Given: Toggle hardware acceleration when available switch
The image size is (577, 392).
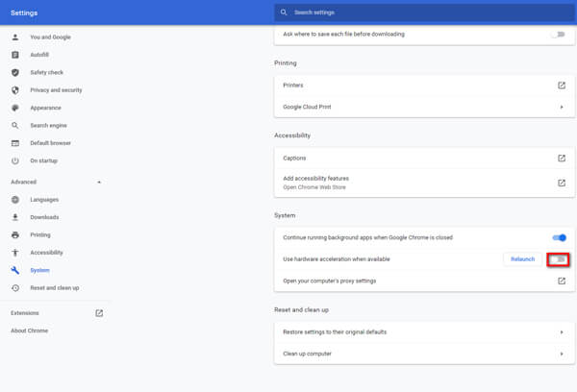Looking at the screenshot, I should coord(558,259).
